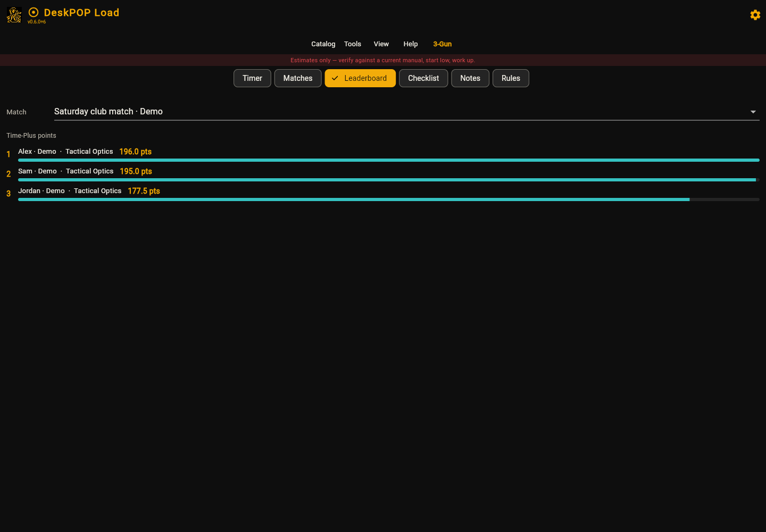Open the Tools menu

point(353,44)
